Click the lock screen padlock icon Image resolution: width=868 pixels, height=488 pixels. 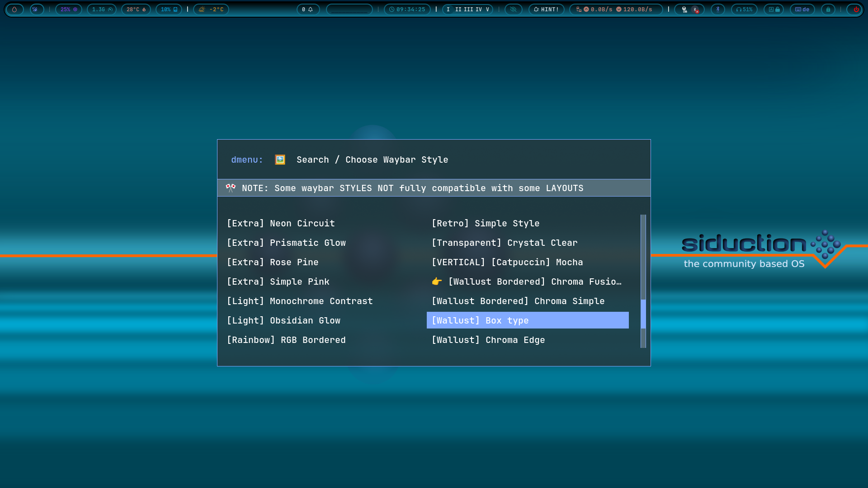pos(828,9)
